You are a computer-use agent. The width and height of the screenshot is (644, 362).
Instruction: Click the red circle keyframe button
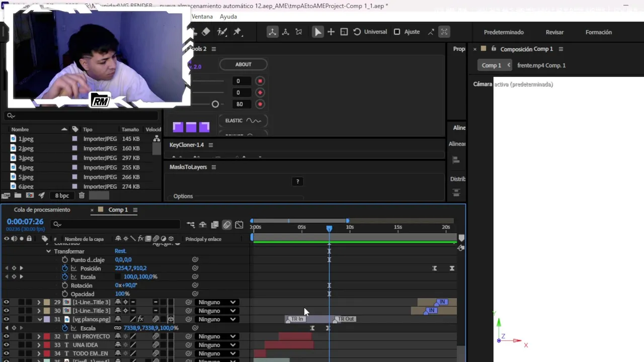click(x=260, y=104)
